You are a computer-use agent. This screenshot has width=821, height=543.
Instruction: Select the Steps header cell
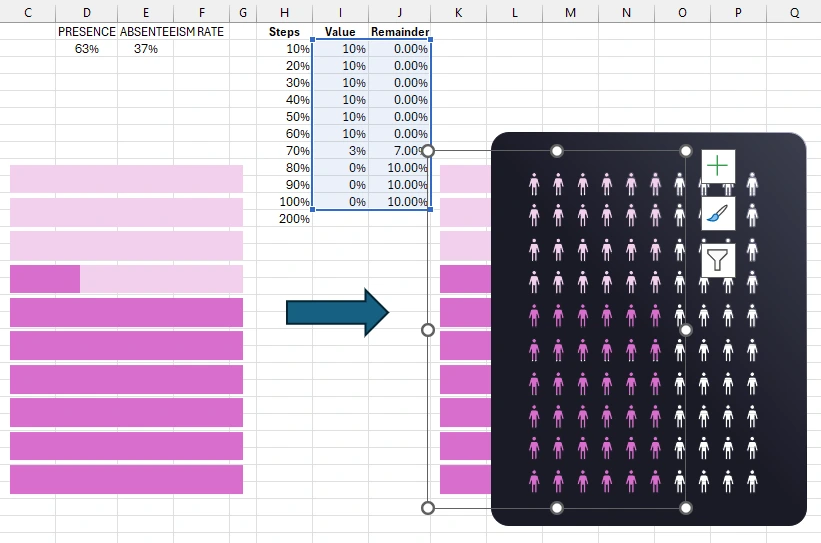(x=284, y=32)
